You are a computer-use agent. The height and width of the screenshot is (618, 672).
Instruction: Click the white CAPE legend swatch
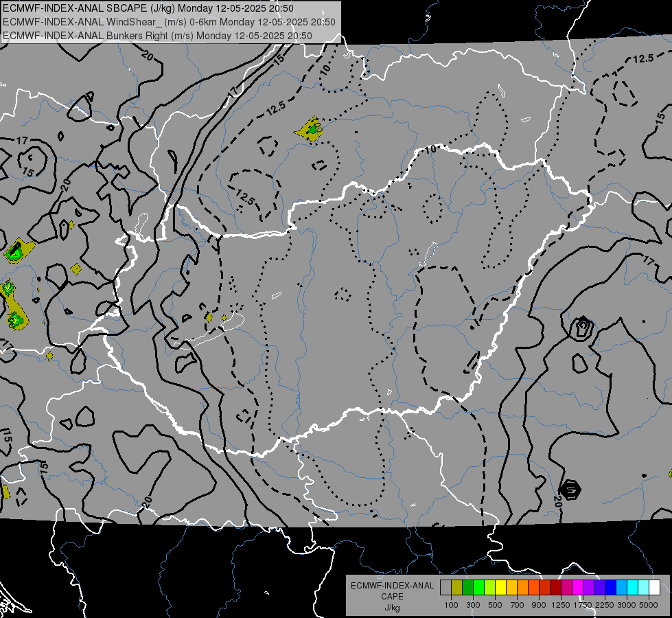tap(654, 588)
